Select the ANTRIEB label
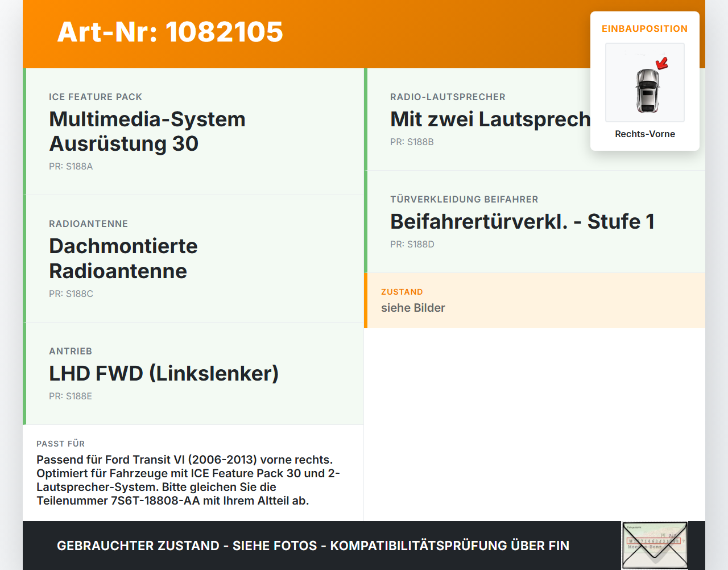 71,351
